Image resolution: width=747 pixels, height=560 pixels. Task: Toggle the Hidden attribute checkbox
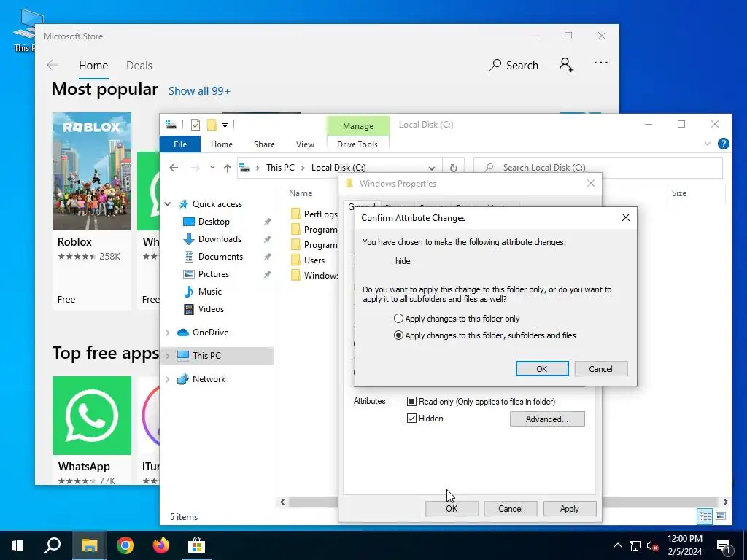[x=411, y=419]
